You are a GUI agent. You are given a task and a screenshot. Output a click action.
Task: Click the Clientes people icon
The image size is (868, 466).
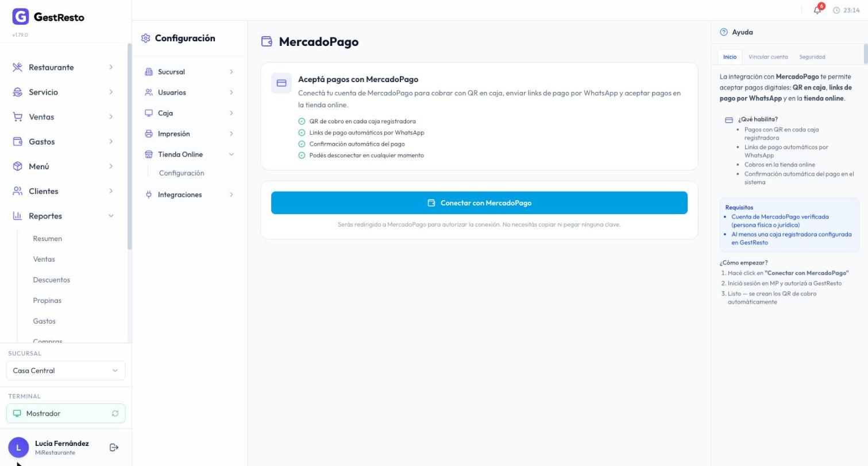click(x=17, y=191)
